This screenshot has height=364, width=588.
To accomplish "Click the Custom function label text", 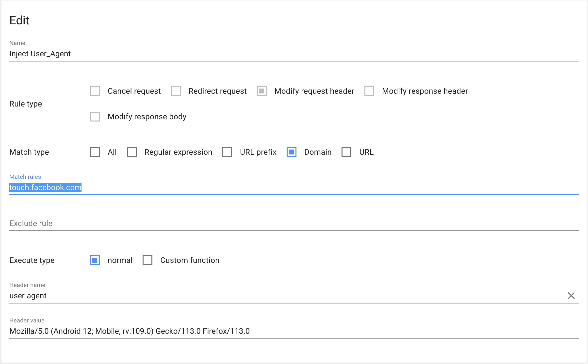I will click(x=190, y=260).
